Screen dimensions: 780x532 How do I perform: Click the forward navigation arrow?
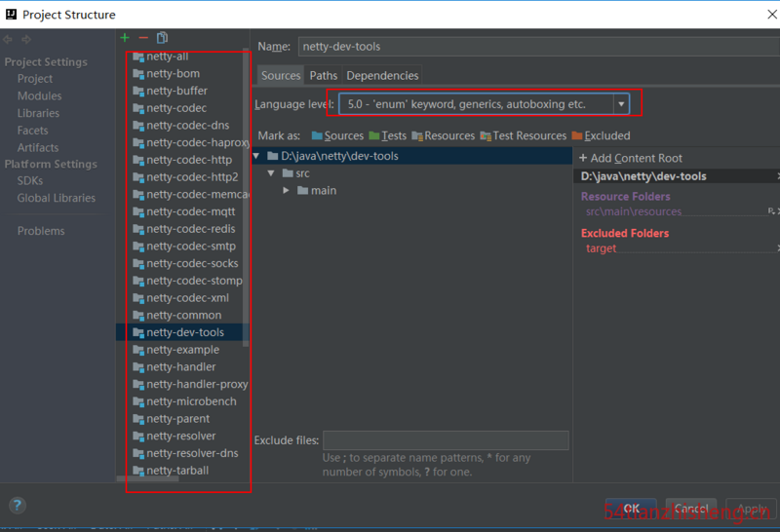coord(26,39)
